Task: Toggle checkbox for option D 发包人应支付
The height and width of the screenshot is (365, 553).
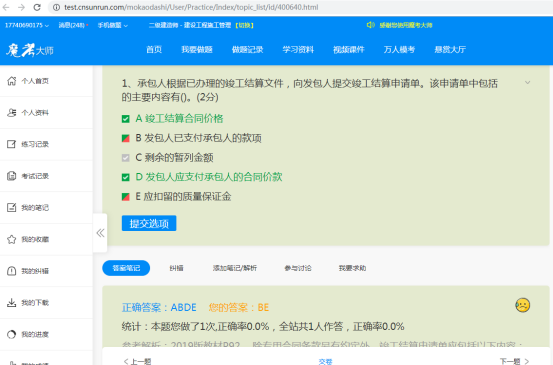Action: tap(126, 177)
